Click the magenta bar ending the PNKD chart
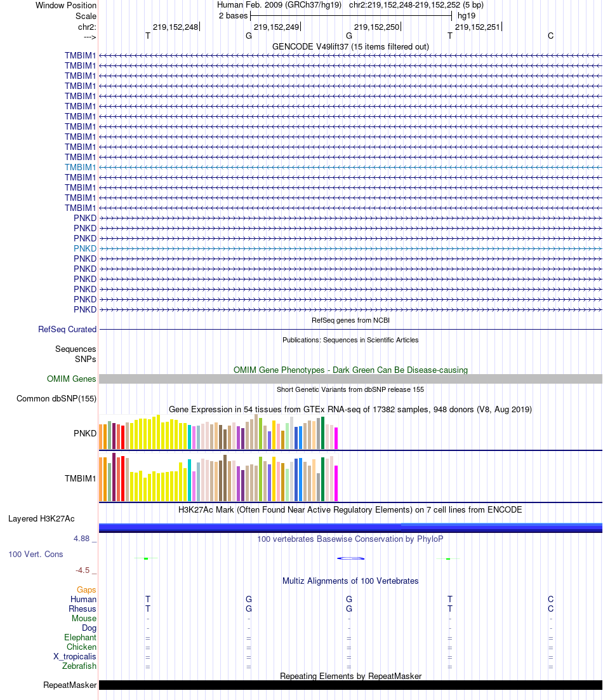The width and height of the screenshot is (603, 700). pos(336,438)
